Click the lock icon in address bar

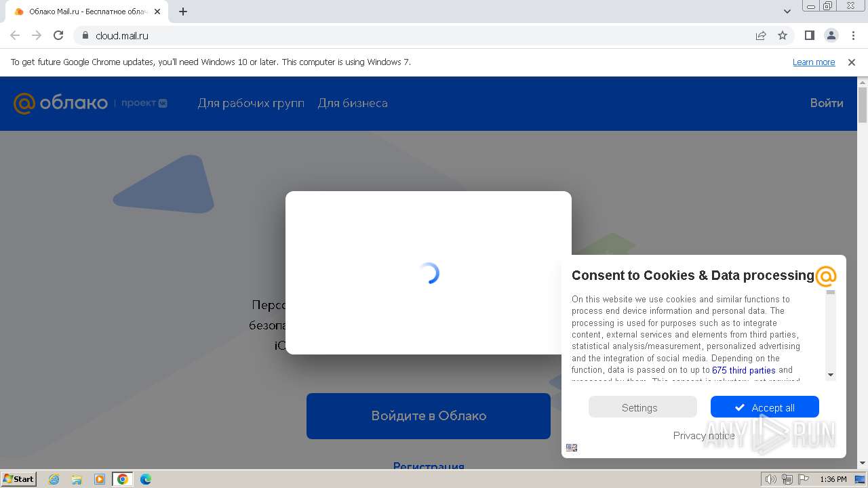pyautogui.click(x=85, y=35)
